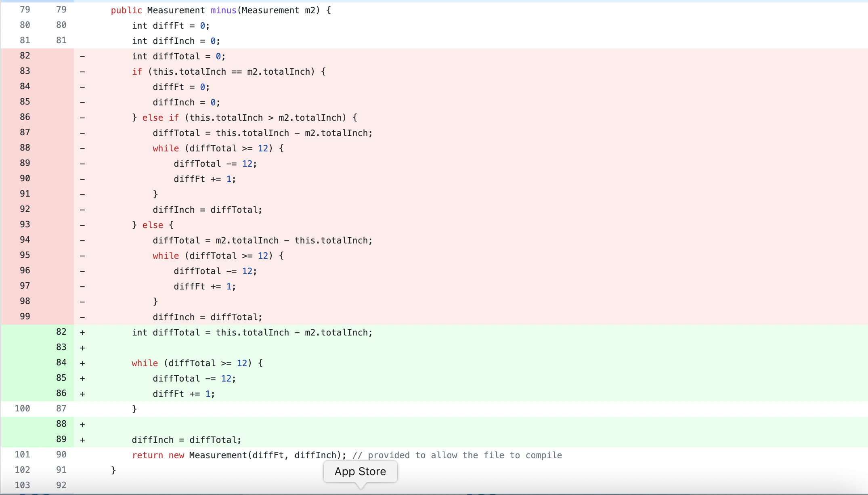Click new line number 89
This screenshot has width=868, height=495.
(61, 439)
